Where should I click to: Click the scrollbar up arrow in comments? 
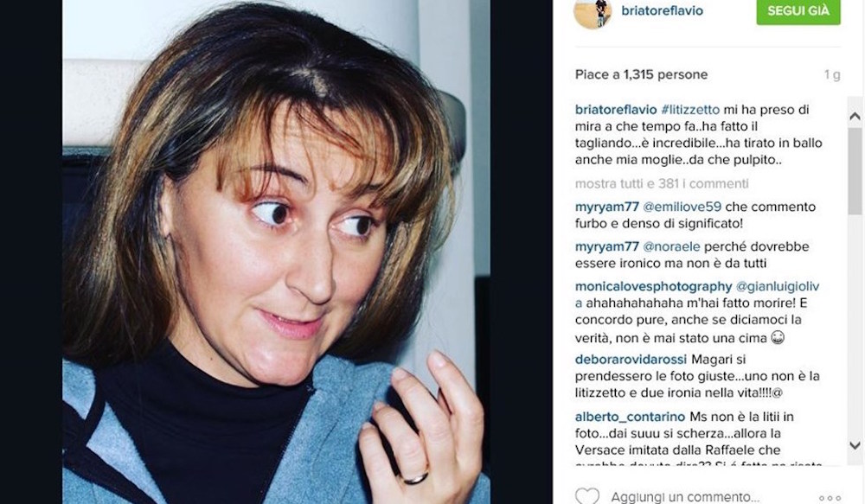(855, 117)
